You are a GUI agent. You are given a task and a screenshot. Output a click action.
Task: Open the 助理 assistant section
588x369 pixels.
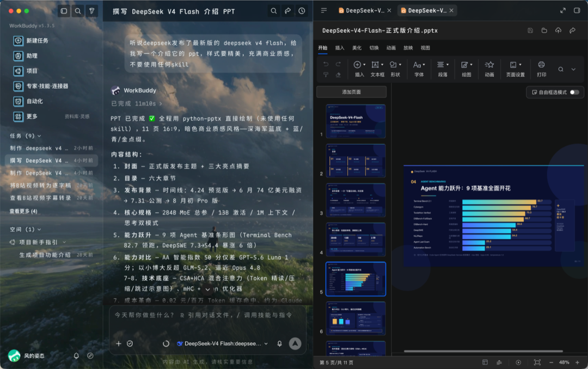pos(26,56)
